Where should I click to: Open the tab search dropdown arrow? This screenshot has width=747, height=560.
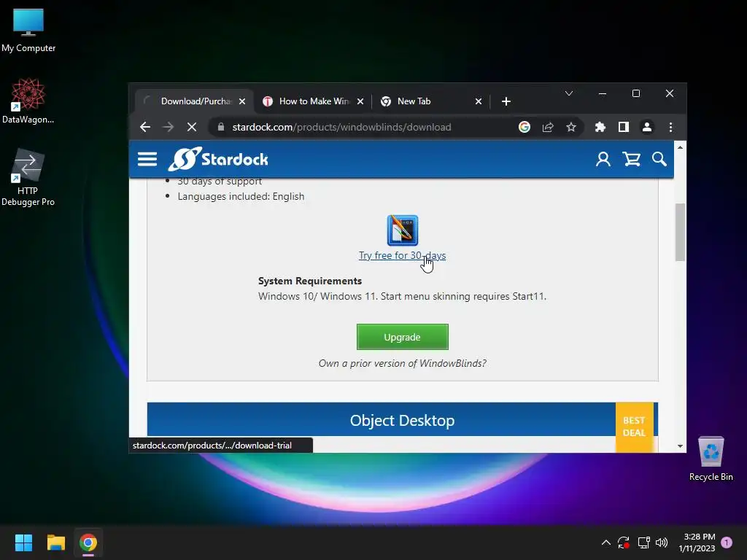pyautogui.click(x=569, y=93)
